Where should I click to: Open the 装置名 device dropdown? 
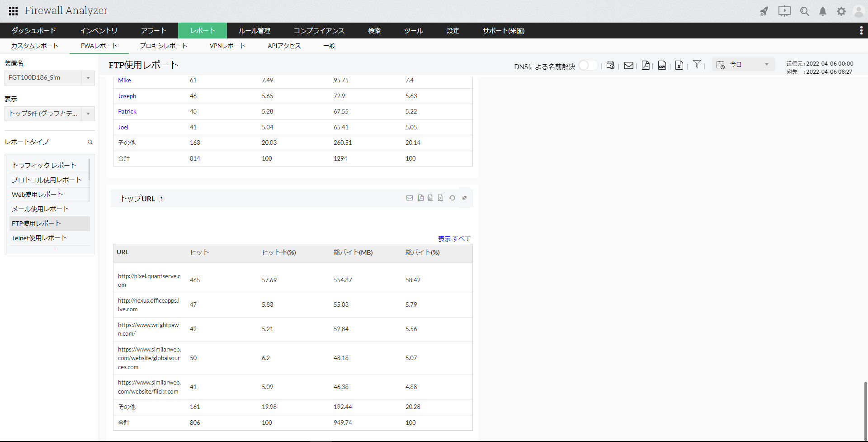(x=50, y=78)
